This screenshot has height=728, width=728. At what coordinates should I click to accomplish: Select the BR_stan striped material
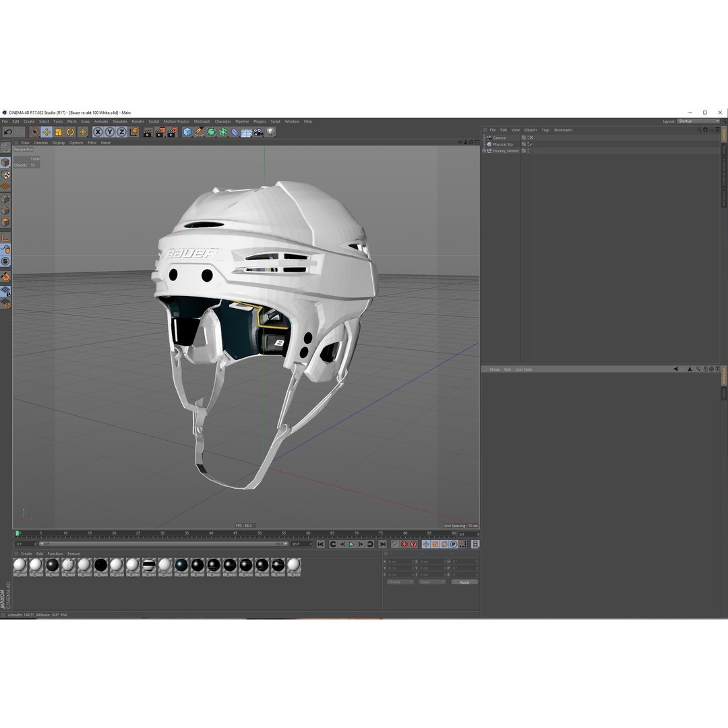pos(149,568)
